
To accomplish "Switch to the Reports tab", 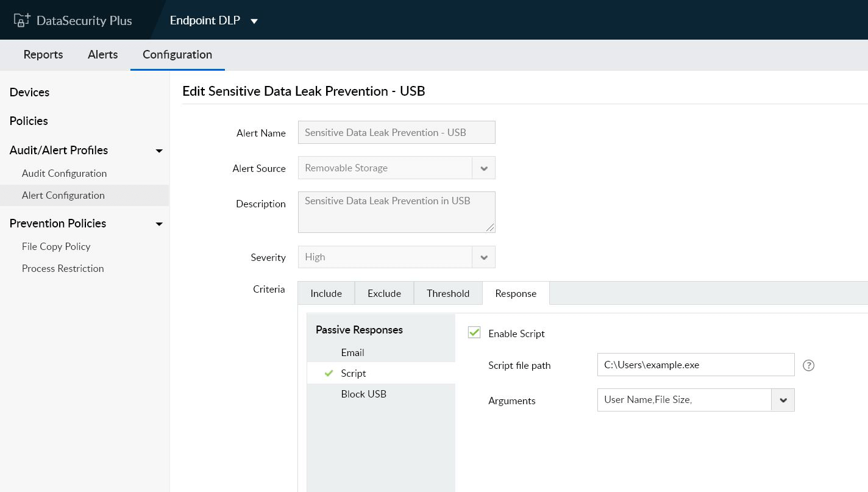I will pos(43,55).
